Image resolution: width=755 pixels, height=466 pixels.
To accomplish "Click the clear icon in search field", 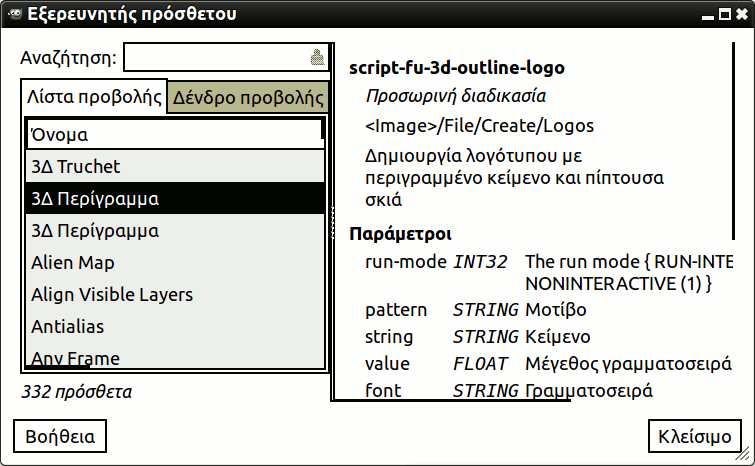I will point(317,57).
